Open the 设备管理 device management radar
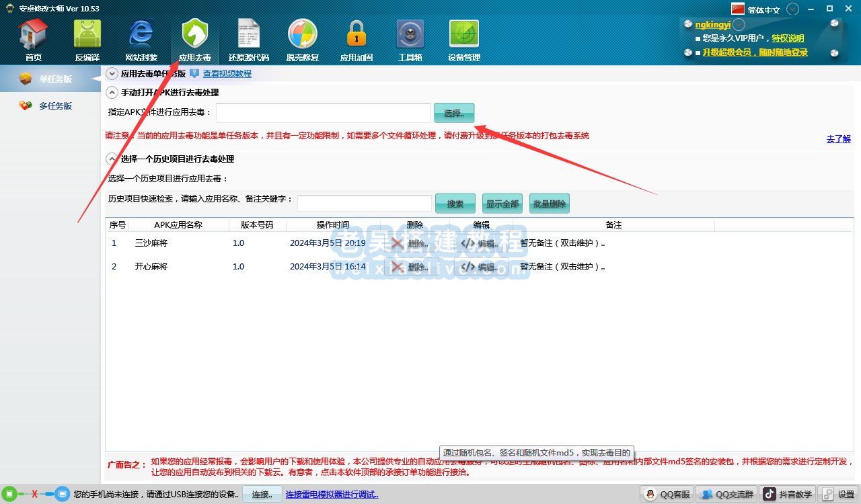This screenshot has height=504, width=861. (x=463, y=40)
